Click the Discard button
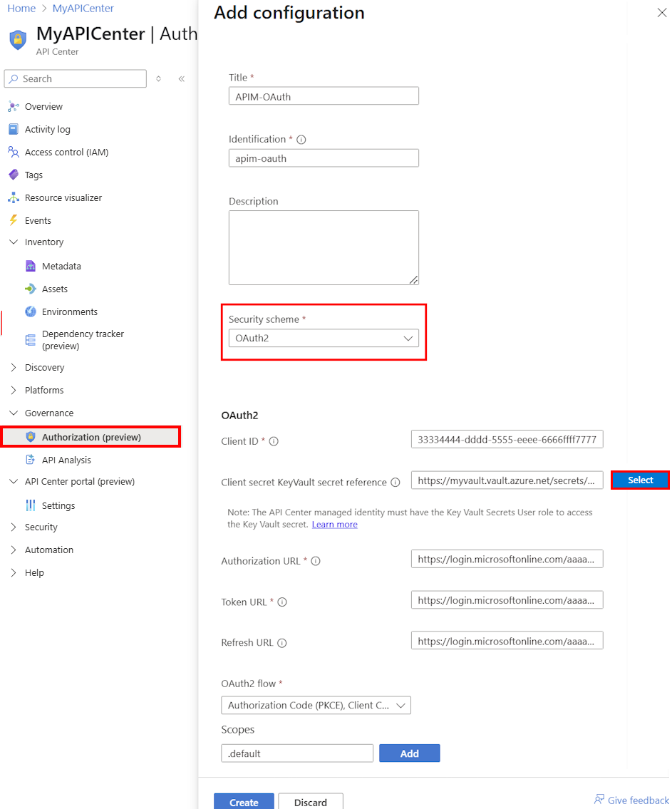The width and height of the screenshot is (672, 809). [311, 801]
